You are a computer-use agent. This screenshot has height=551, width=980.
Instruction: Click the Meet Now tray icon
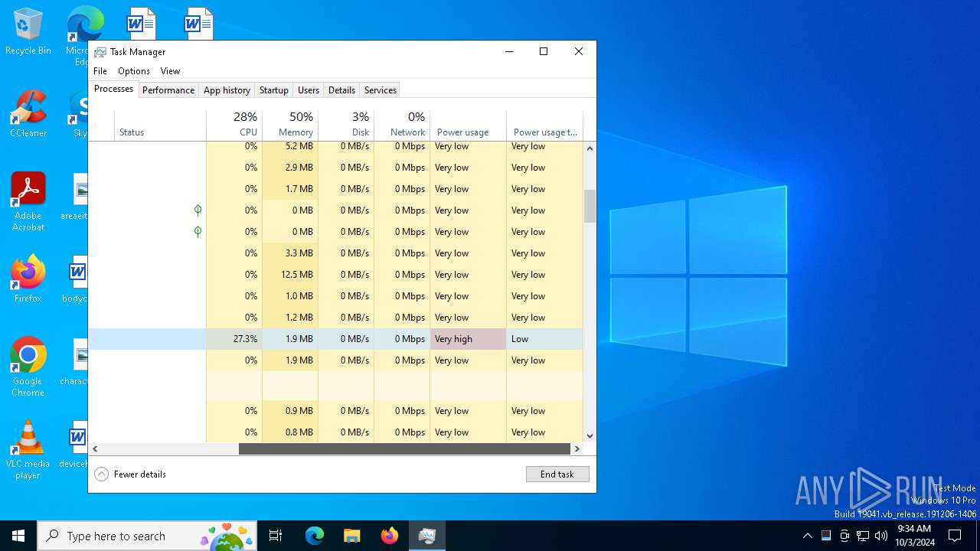tap(844, 536)
